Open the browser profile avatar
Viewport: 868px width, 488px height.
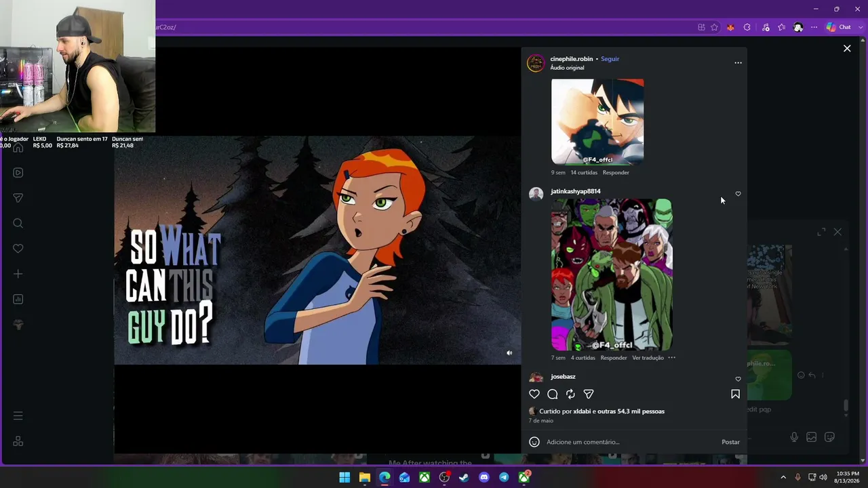pos(798,27)
